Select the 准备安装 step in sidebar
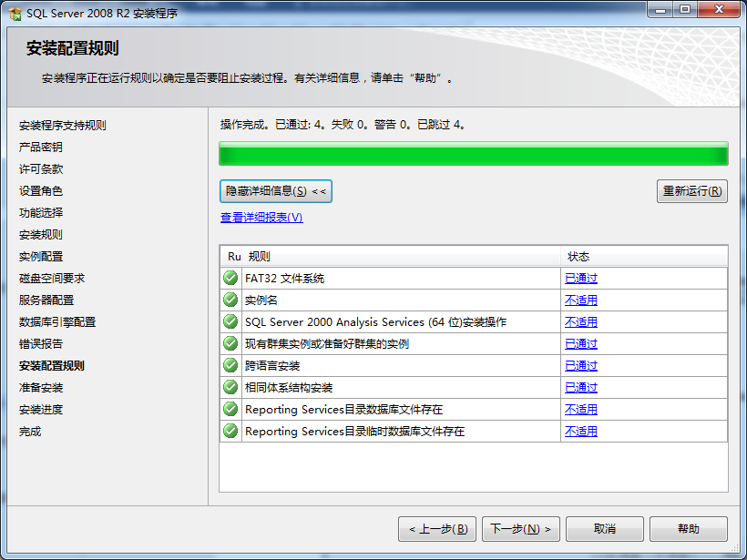 pyautogui.click(x=40, y=388)
